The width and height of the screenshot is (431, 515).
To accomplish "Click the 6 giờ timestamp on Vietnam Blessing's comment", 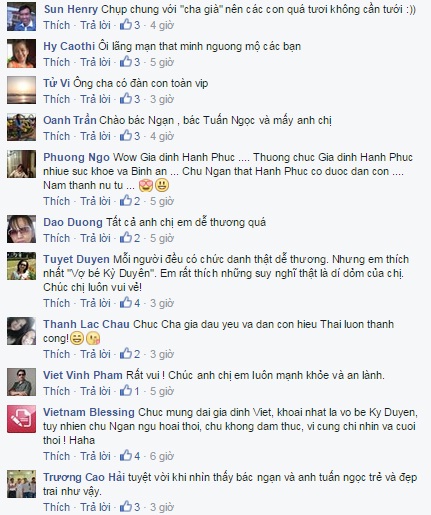I will coord(162,456).
